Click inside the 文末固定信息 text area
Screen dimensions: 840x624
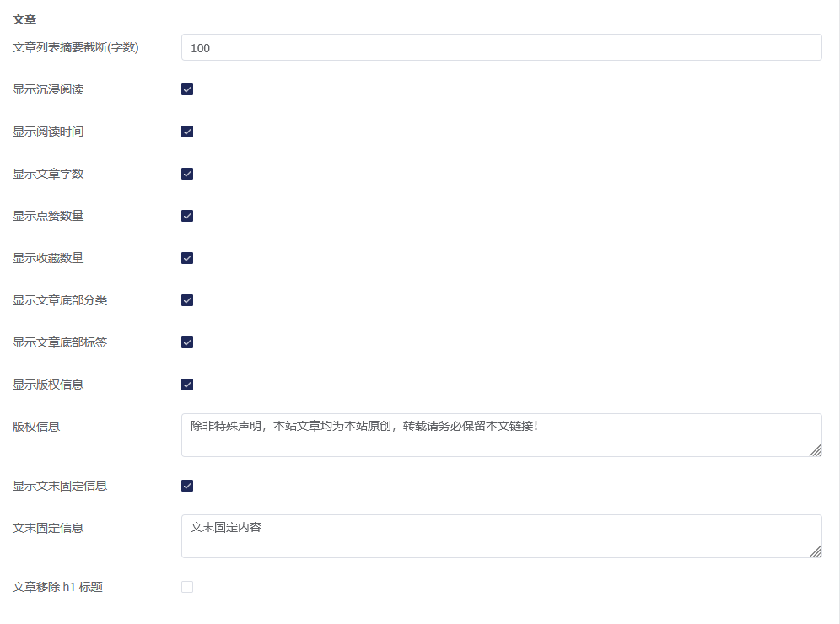tap(502, 536)
